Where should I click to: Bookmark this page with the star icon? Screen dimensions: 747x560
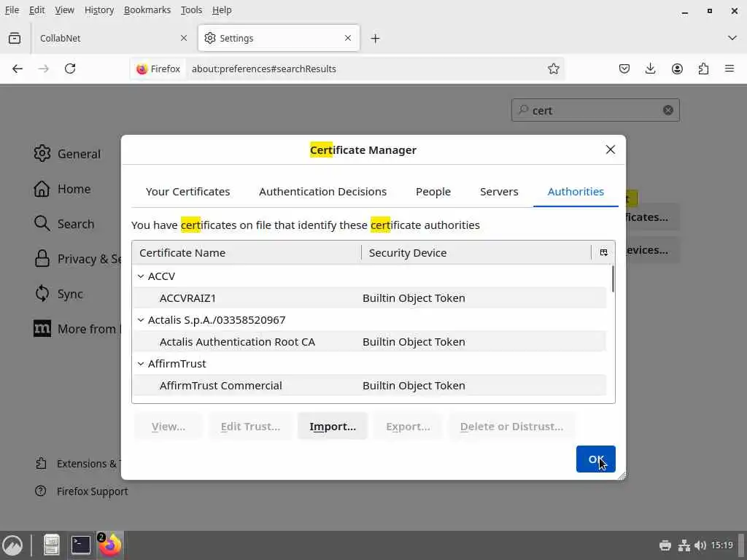553,69
